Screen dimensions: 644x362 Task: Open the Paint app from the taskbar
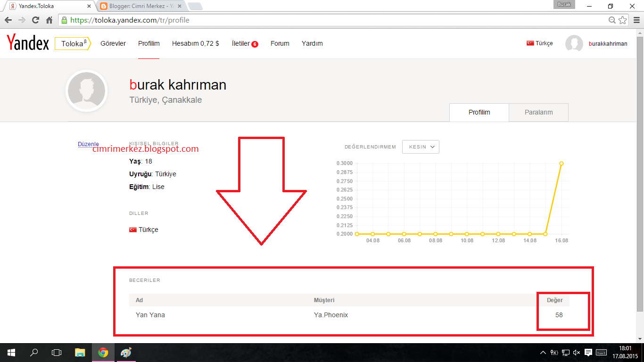coord(126,352)
